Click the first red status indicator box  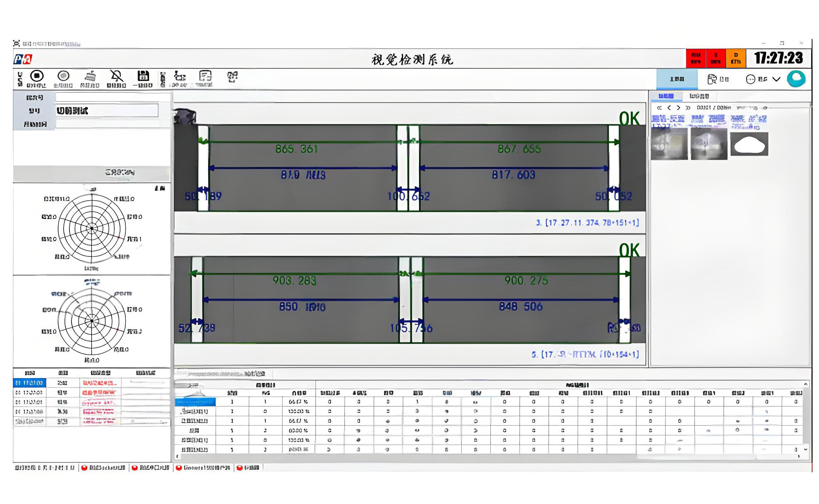tap(696, 58)
